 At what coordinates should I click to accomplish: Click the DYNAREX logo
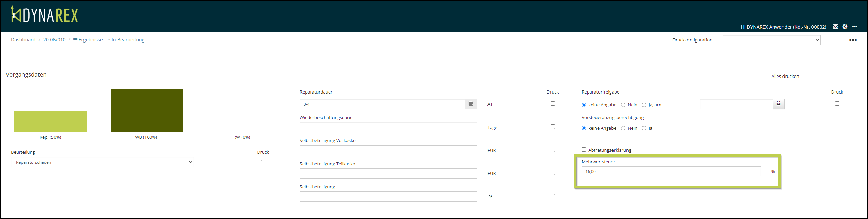[44, 15]
